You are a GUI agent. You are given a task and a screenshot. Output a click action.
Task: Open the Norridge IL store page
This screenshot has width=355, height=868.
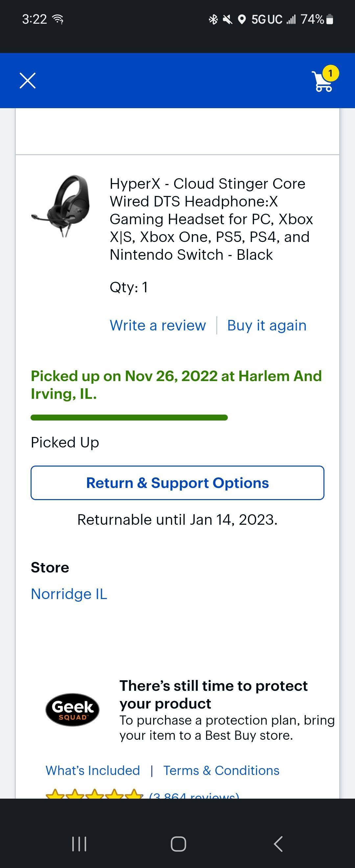69,594
